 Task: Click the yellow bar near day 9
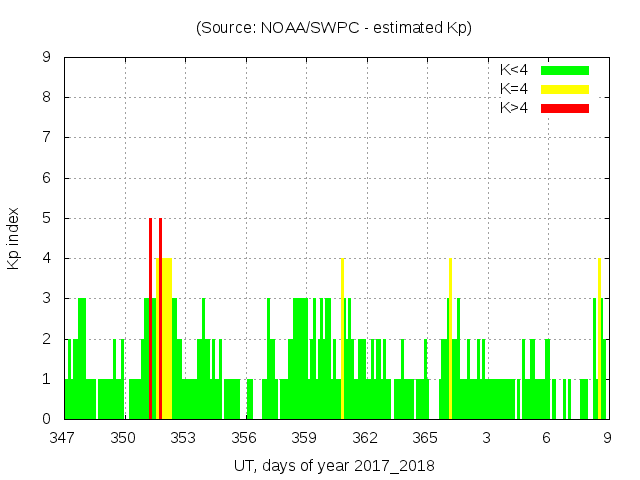point(599,338)
